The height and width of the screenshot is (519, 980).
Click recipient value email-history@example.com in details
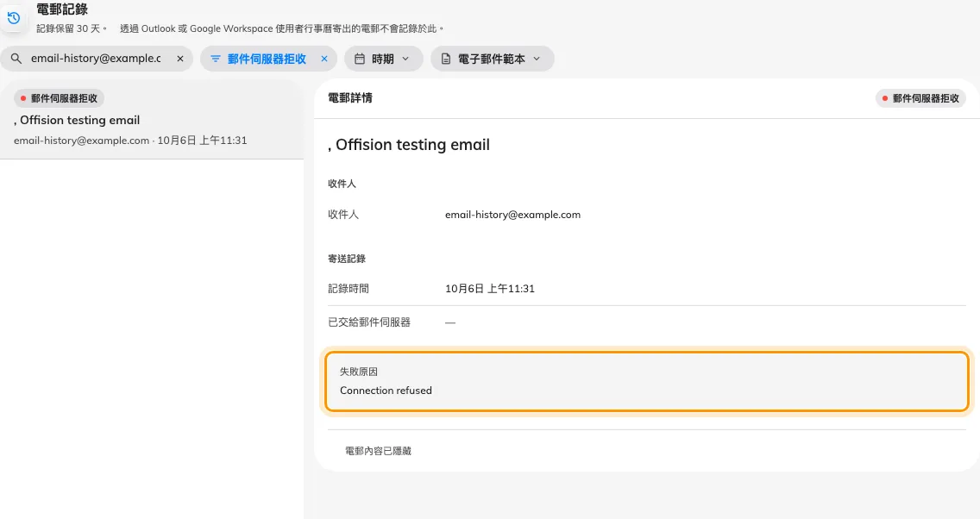click(x=512, y=215)
